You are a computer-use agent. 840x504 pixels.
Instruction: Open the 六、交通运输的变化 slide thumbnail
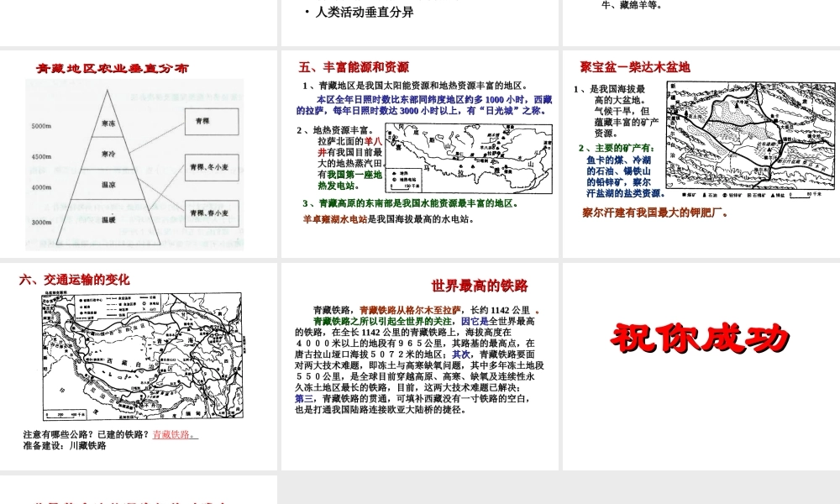[x=139, y=366]
